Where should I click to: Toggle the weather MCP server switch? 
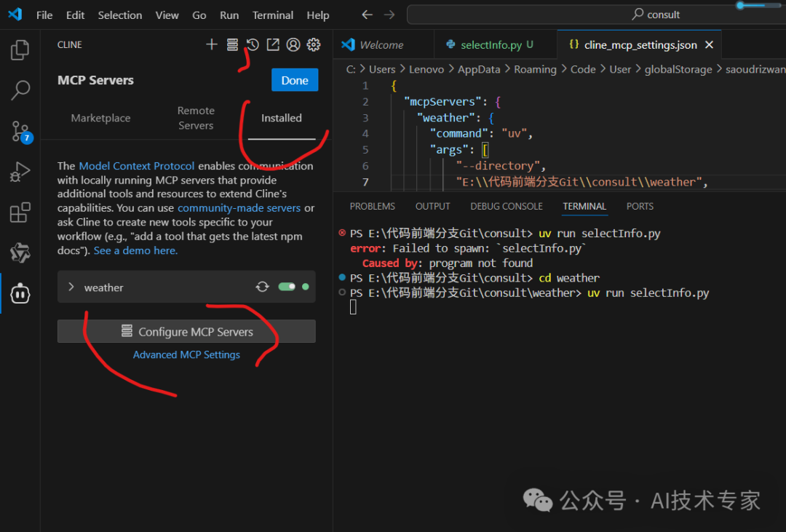[287, 287]
